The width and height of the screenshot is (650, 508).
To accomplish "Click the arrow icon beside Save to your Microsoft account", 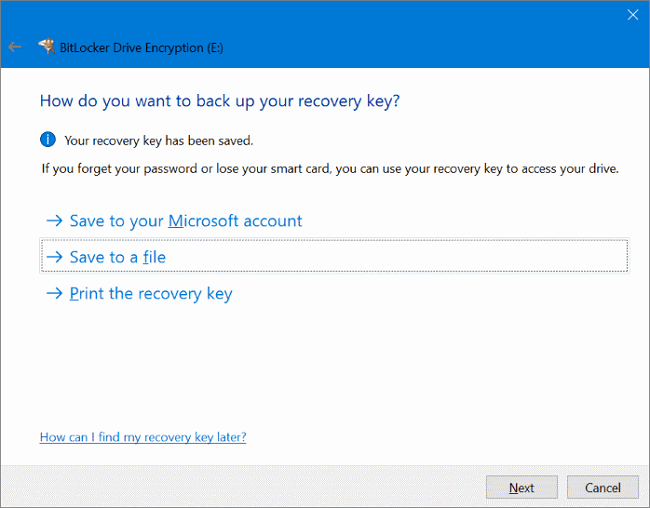I will tap(54, 221).
